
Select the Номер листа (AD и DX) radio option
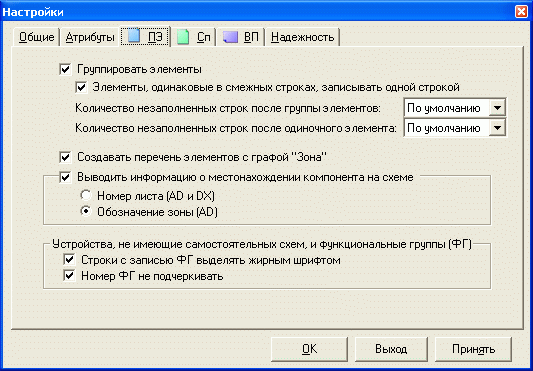pos(86,196)
